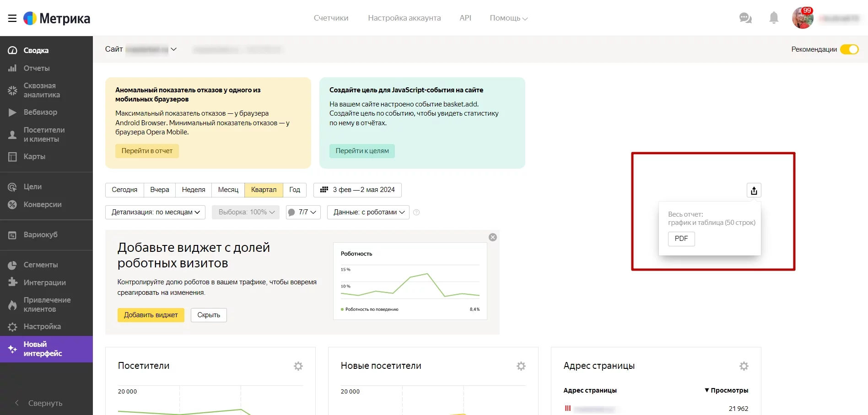Image resolution: width=868 pixels, height=415 pixels.
Task: Open settings gear of Посетители widget
Action: click(x=298, y=366)
